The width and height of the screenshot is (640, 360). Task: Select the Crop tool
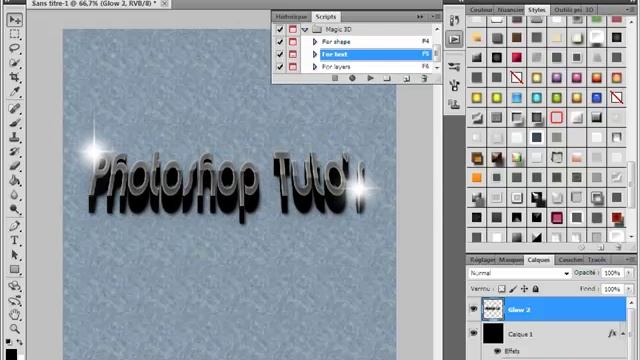pyautogui.click(x=15, y=77)
